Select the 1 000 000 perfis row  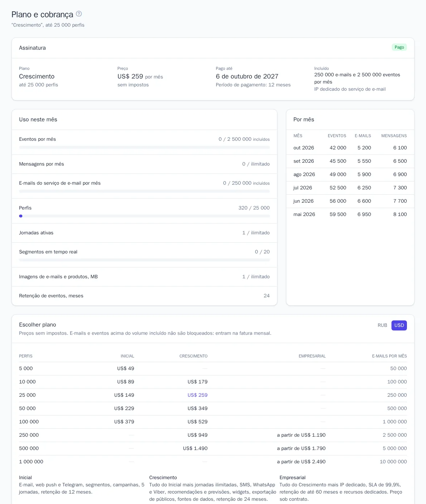point(213,462)
